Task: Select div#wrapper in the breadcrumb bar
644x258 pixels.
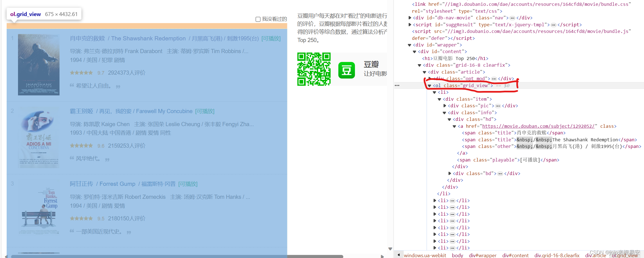Action: [x=483, y=255]
